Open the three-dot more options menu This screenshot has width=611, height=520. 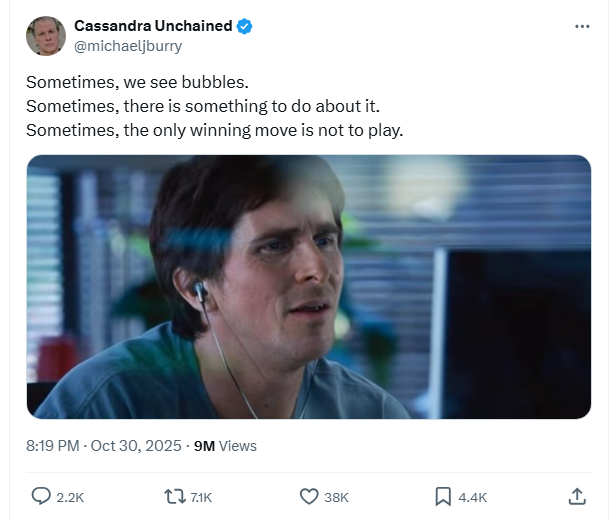click(582, 26)
